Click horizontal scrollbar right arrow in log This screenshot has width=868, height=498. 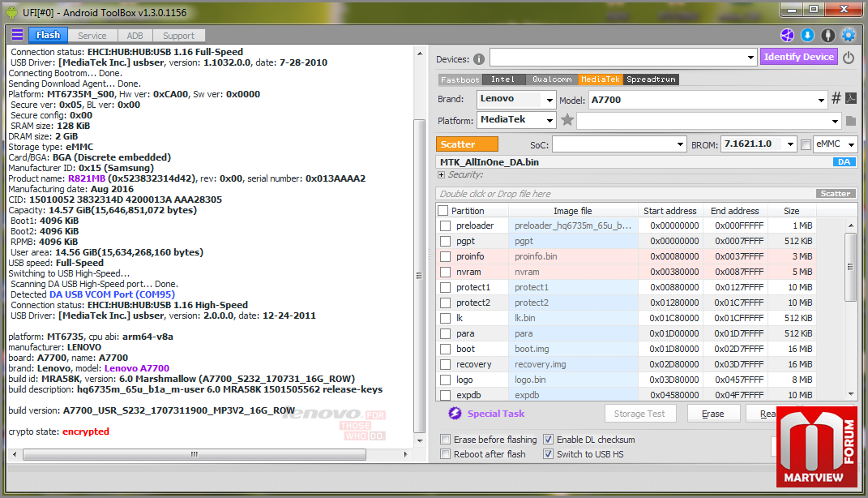pyautogui.click(x=405, y=454)
